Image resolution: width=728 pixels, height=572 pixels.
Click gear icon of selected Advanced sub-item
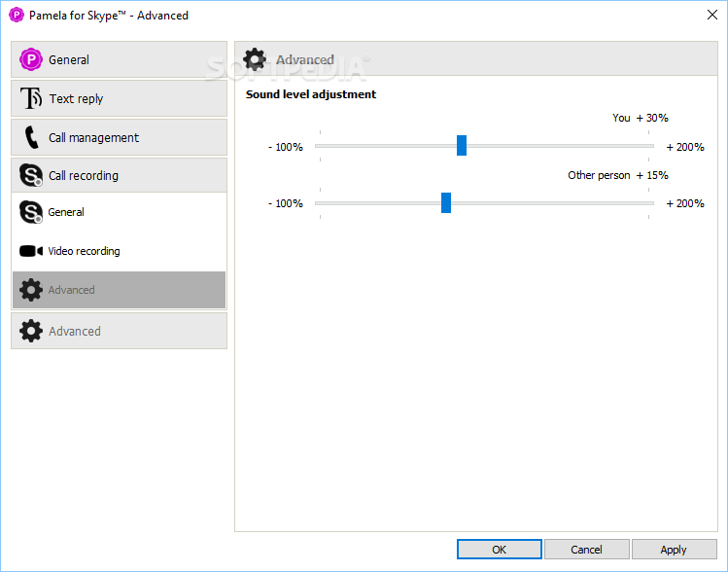click(31, 290)
